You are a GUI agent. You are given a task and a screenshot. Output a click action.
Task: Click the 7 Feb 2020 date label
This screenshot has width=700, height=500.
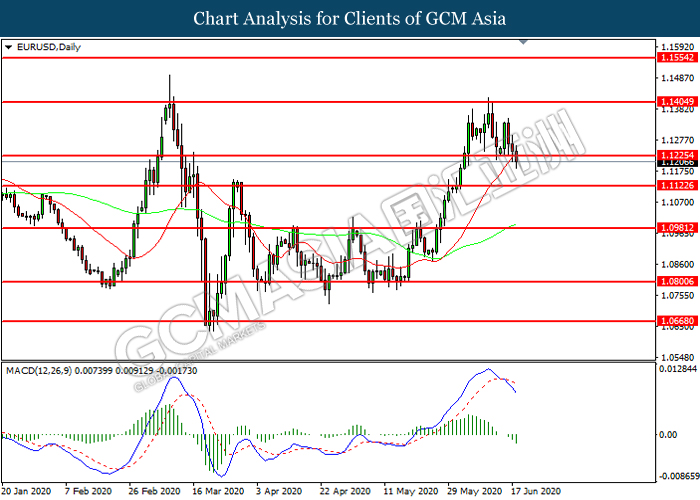pos(88,491)
